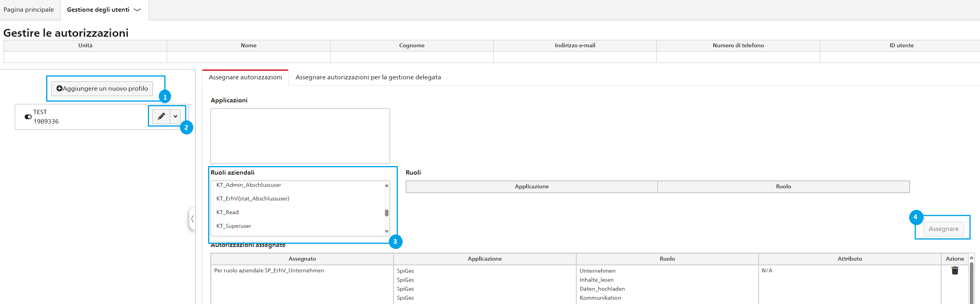980x304 pixels.
Task: Pick KT_Superuser from the roles list
Action: click(x=234, y=226)
